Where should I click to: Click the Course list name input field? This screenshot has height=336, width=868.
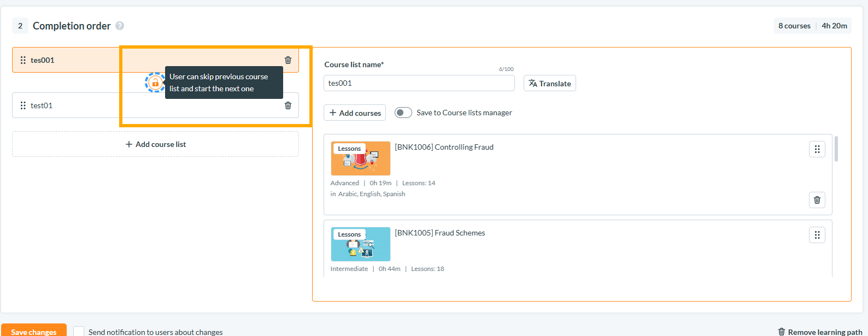pos(419,83)
